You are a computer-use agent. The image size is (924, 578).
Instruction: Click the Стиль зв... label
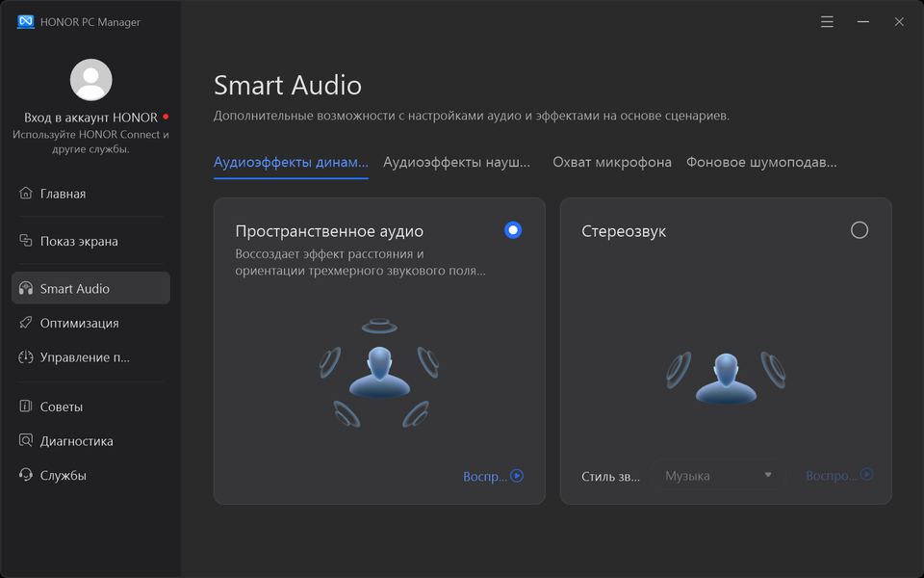click(610, 477)
